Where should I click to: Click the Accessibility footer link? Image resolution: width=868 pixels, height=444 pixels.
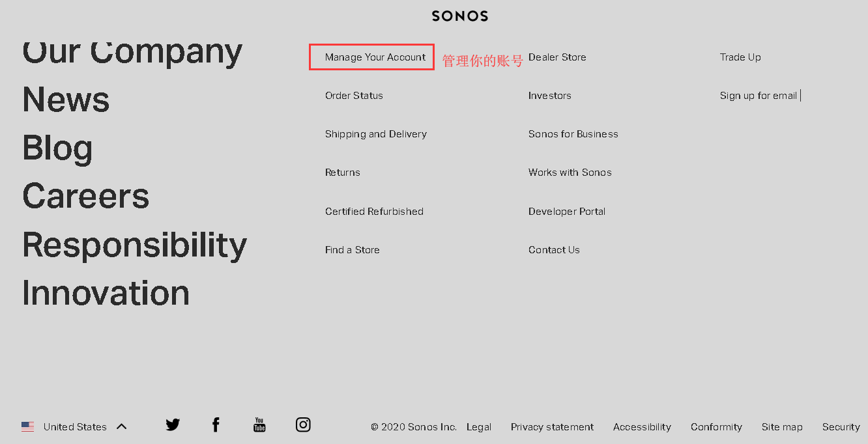[x=642, y=427]
